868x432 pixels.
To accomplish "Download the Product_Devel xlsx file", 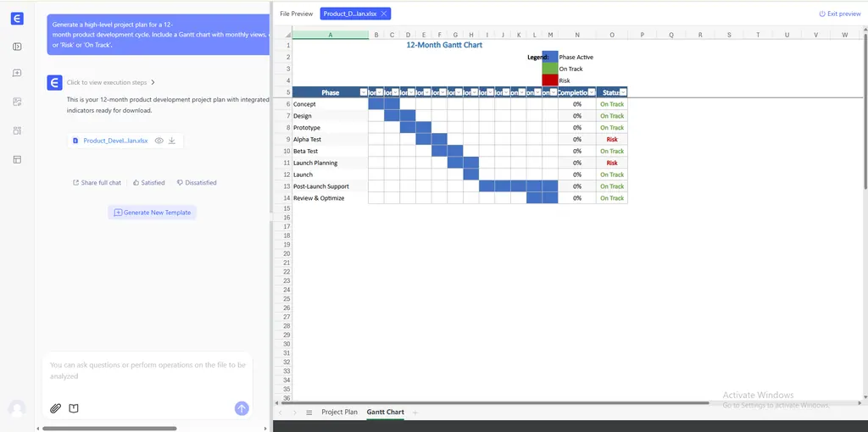I will point(172,141).
